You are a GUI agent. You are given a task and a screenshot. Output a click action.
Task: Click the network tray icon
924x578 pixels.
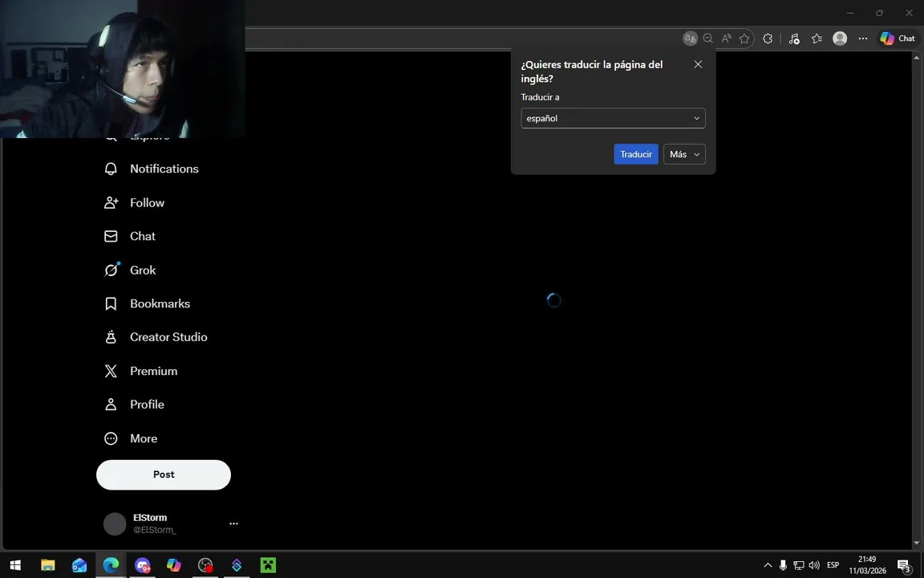[799, 565]
